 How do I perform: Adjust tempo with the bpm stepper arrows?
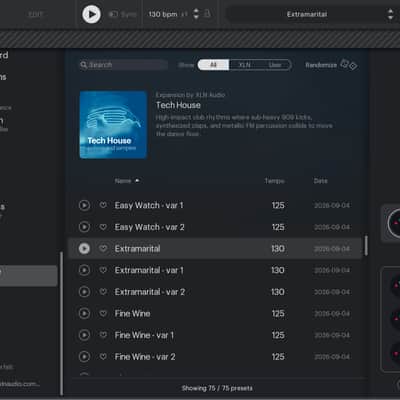[x=196, y=14]
